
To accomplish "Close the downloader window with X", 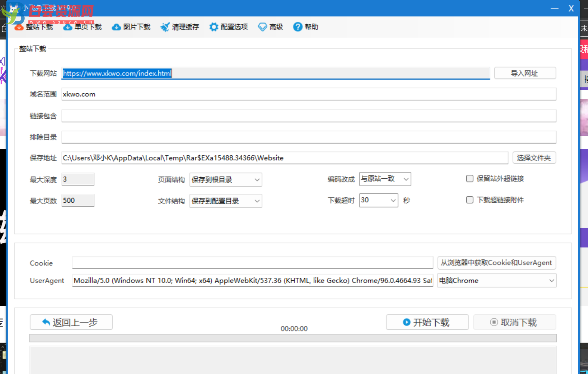I will click(571, 8).
